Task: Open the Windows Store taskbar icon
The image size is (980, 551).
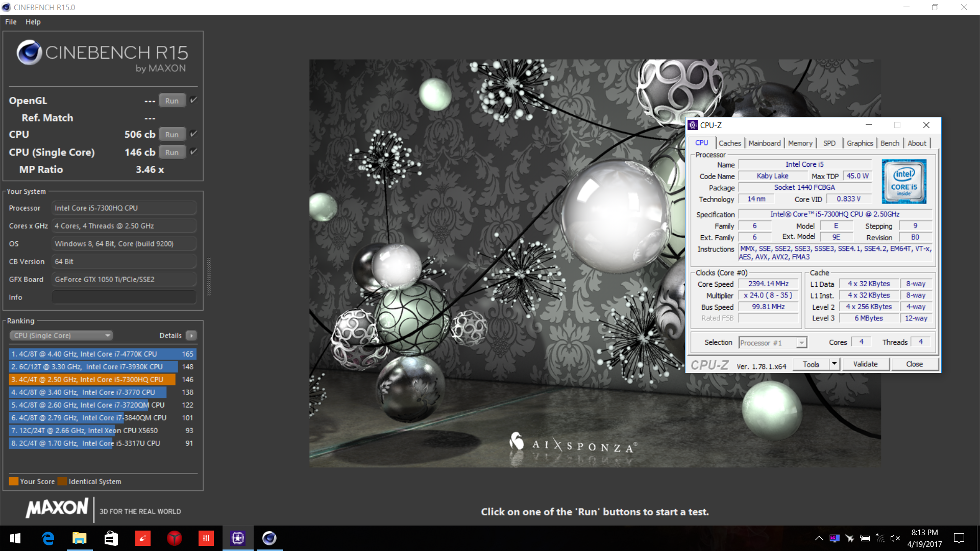Action: (111, 538)
